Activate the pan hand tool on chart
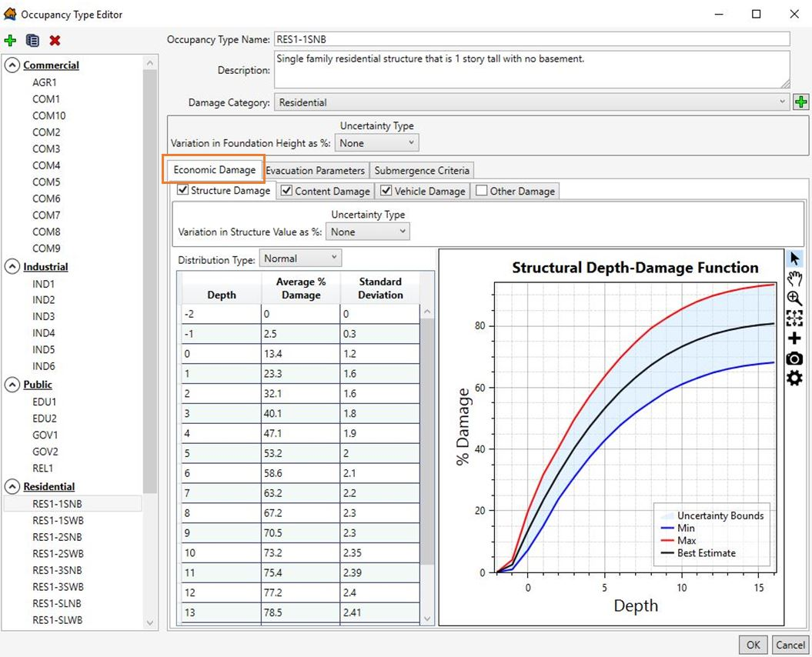 pyautogui.click(x=795, y=278)
